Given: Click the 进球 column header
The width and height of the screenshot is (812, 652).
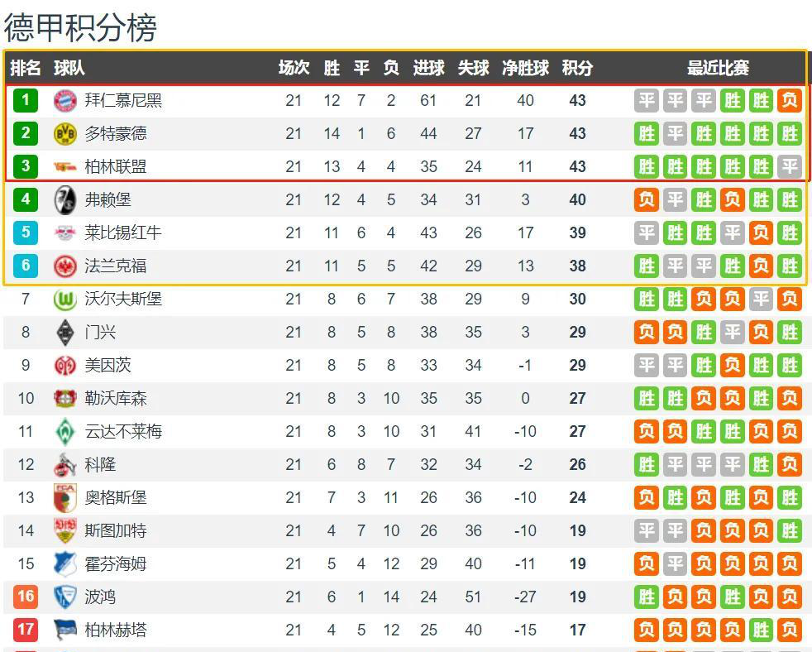Looking at the screenshot, I should pos(428,68).
